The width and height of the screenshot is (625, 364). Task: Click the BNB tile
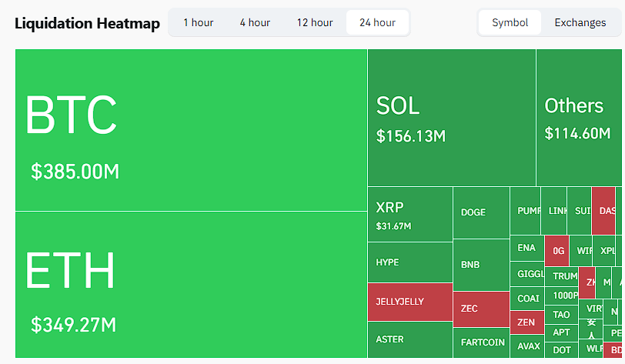480,265
